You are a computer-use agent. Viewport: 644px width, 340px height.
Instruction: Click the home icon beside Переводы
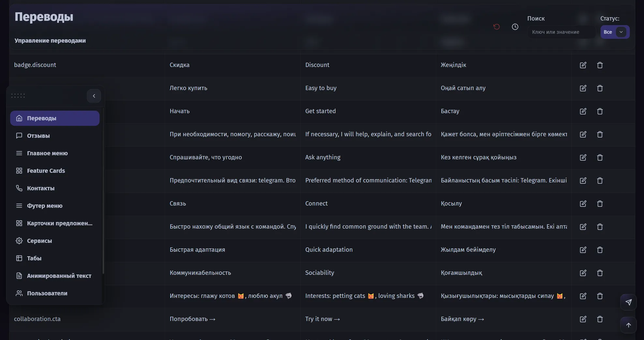click(19, 118)
